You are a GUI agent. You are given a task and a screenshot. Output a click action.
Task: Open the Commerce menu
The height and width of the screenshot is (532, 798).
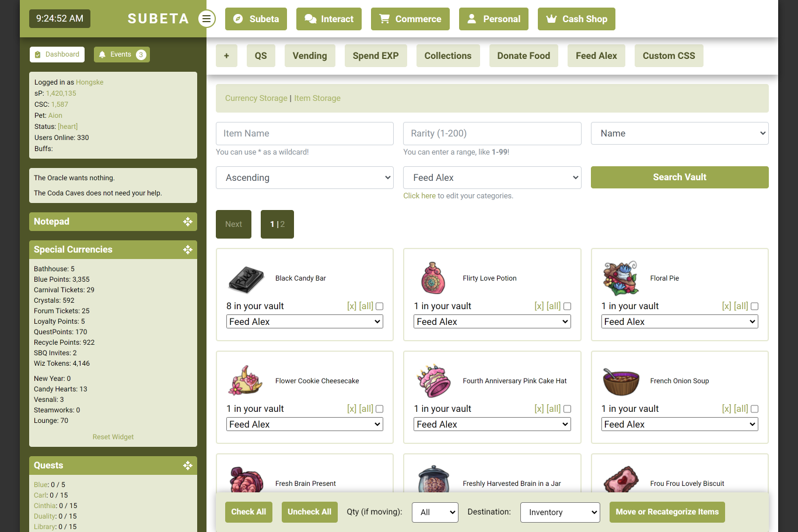pyautogui.click(x=410, y=19)
